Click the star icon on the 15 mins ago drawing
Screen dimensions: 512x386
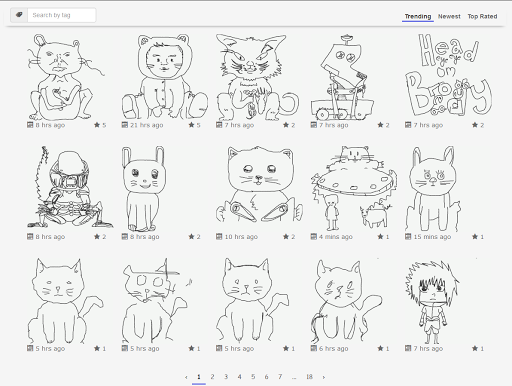tap(475, 237)
